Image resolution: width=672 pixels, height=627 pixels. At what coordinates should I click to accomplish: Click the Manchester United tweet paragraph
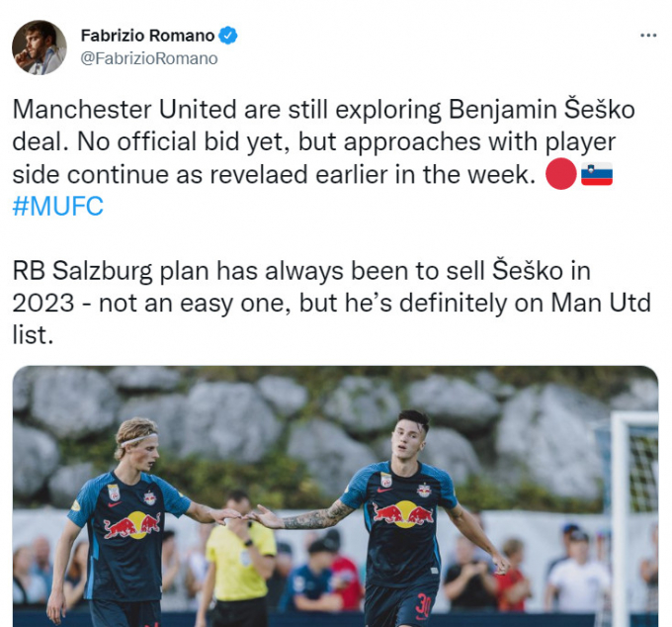tap(323, 157)
